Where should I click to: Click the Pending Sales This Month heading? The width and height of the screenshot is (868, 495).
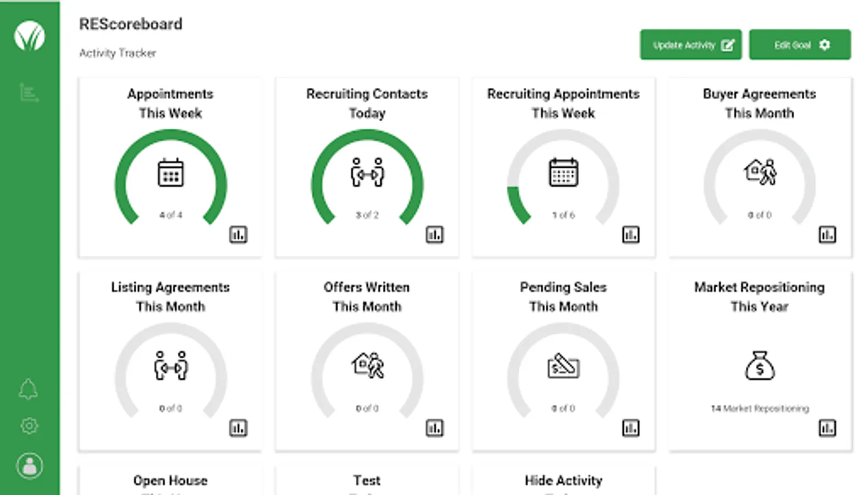(x=563, y=297)
